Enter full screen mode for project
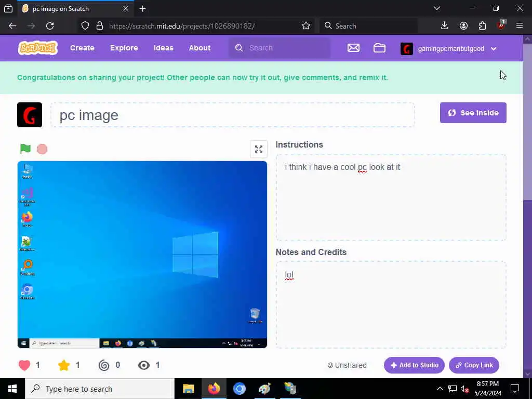532x399 pixels. [259, 149]
